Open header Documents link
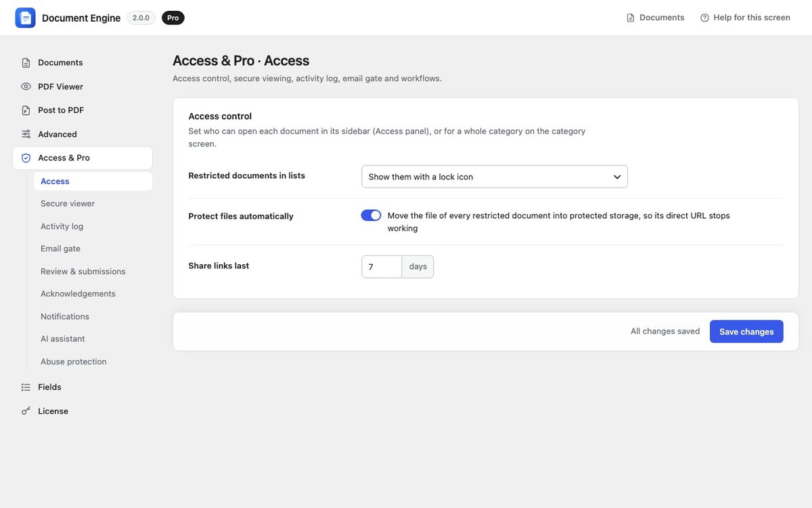 coord(655,18)
